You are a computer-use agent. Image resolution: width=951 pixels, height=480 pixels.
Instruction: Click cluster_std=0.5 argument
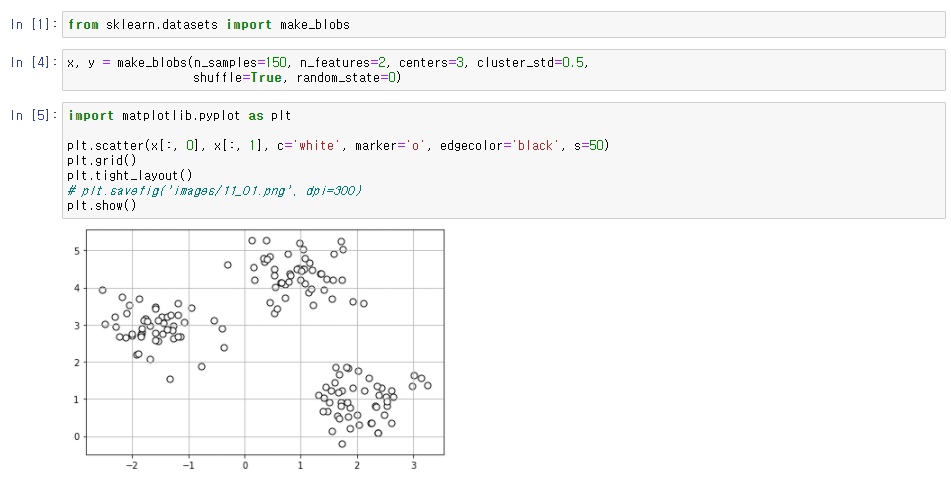pyautogui.click(x=531, y=63)
